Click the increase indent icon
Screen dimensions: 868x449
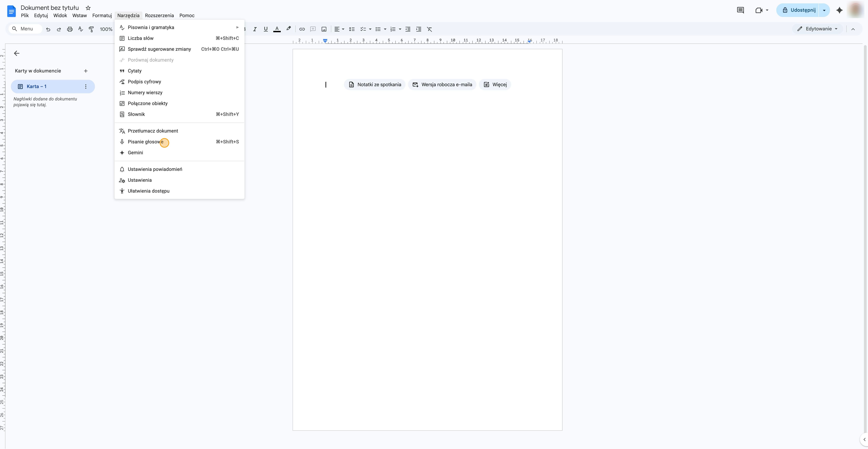pyautogui.click(x=419, y=29)
